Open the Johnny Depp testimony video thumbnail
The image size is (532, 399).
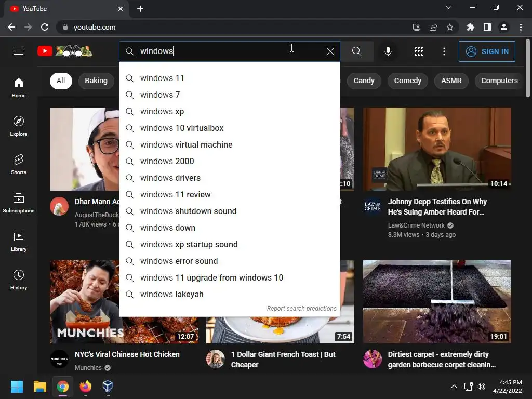click(x=437, y=149)
